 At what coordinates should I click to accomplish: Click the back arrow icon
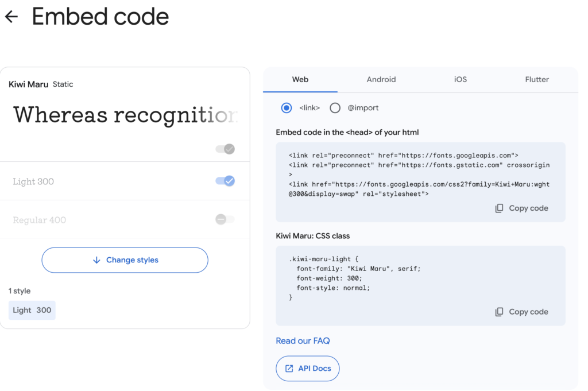pos(11,17)
